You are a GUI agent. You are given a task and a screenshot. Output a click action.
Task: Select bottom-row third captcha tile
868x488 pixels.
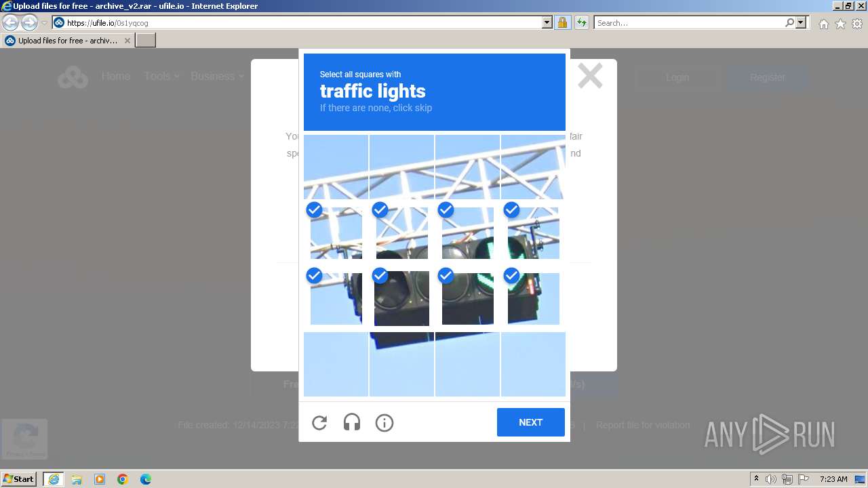[x=467, y=364]
